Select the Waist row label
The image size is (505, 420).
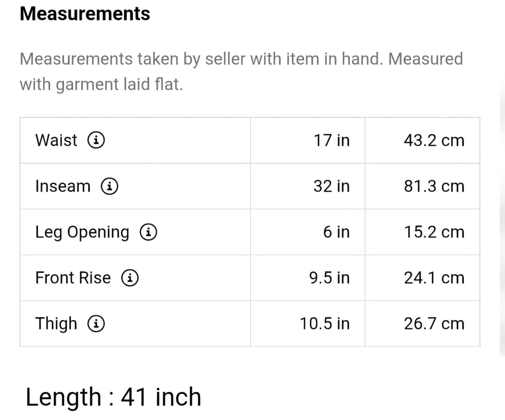coord(56,140)
